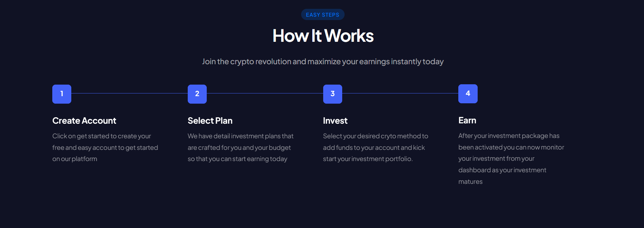Choose the Select Plan step title
Screen dimensions: 644x228
click(x=210, y=121)
